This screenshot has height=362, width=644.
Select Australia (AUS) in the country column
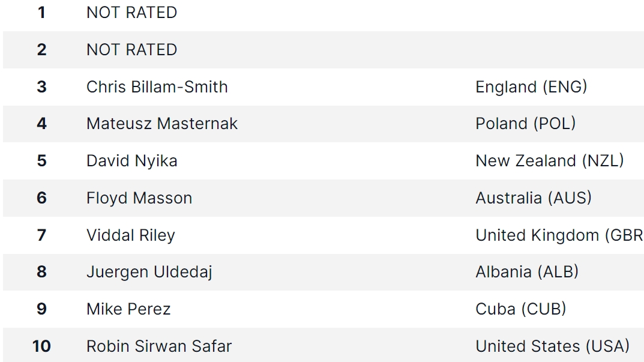pos(534,198)
